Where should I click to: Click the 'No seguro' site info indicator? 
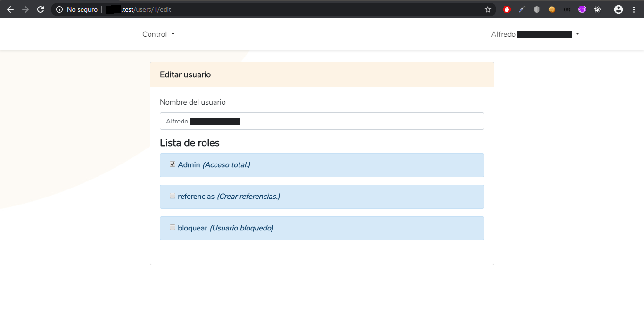(x=77, y=9)
